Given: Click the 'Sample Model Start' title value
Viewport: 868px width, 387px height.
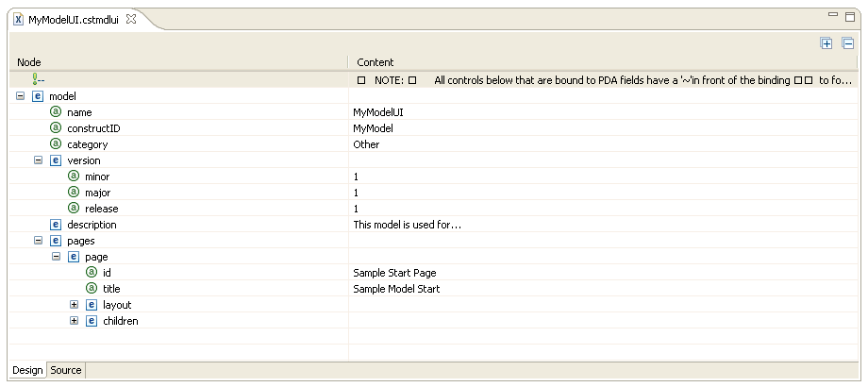Looking at the screenshot, I should click(x=396, y=289).
